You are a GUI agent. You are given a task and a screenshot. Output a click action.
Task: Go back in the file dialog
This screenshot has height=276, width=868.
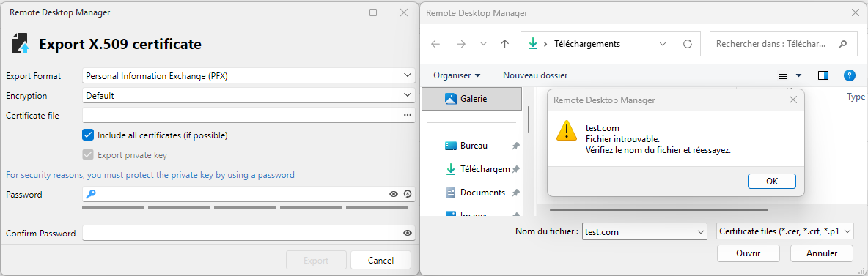435,44
